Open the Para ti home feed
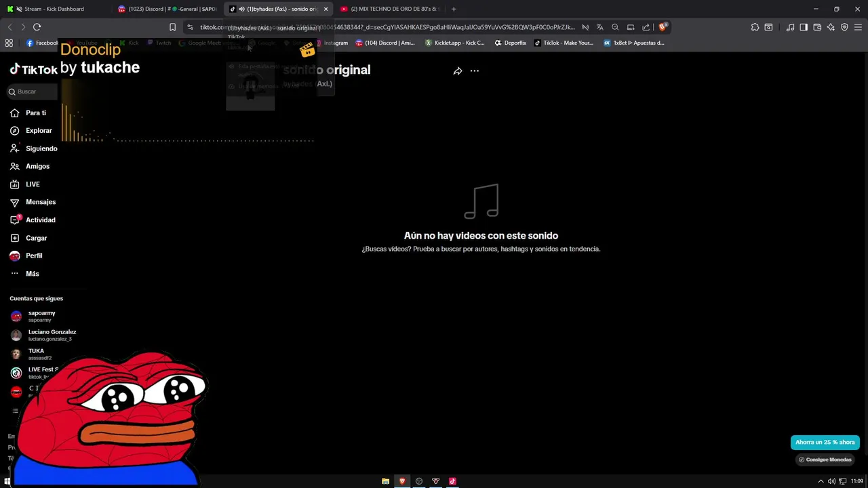 [x=28, y=113]
